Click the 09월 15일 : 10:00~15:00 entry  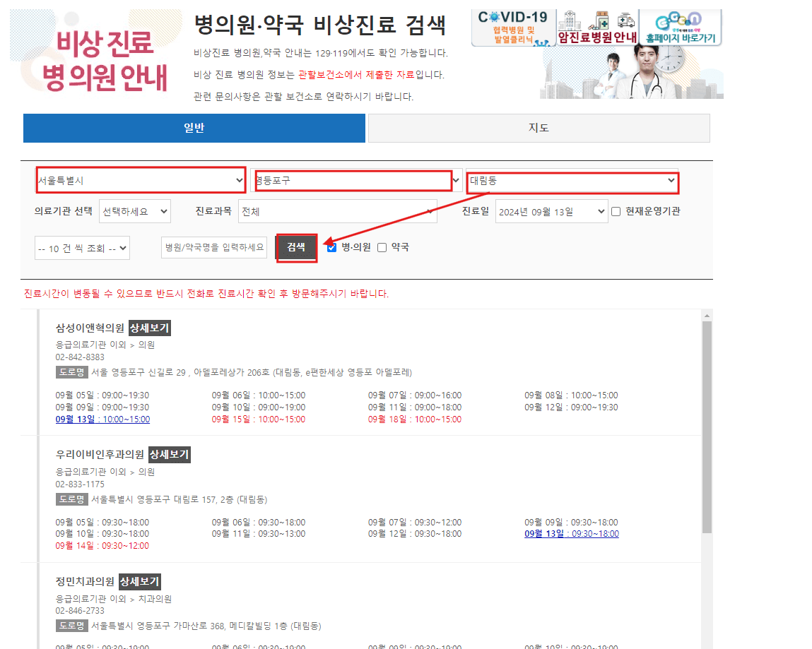point(259,419)
